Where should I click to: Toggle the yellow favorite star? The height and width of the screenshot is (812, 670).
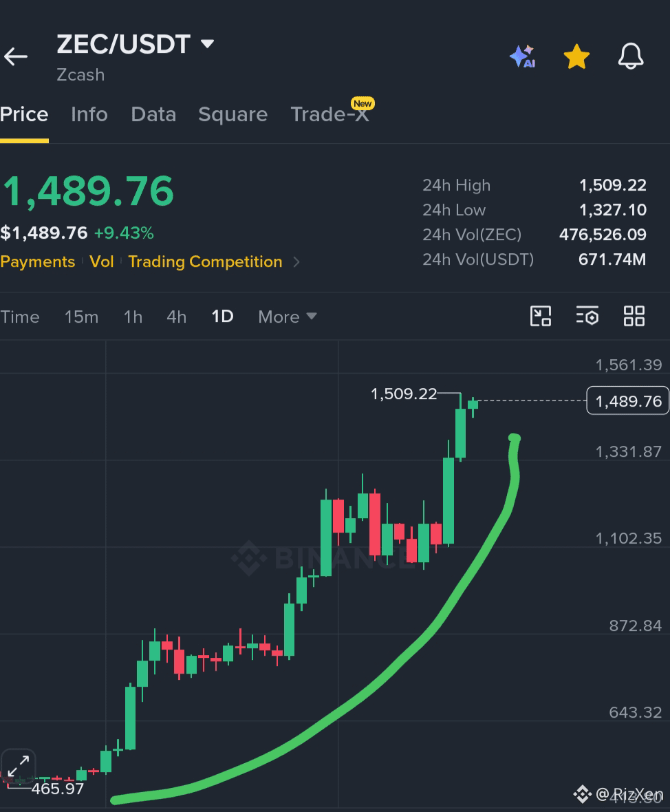pos(576,56)
